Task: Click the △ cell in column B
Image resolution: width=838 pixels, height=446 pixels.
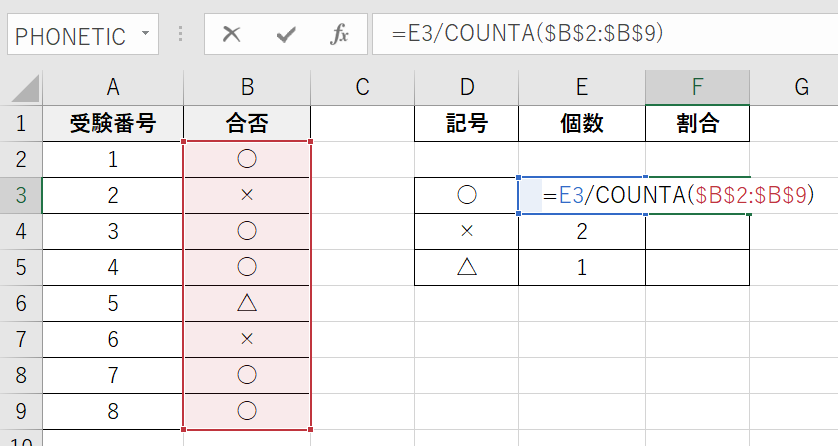Action: pyautogui.click(x=247, y=302)
